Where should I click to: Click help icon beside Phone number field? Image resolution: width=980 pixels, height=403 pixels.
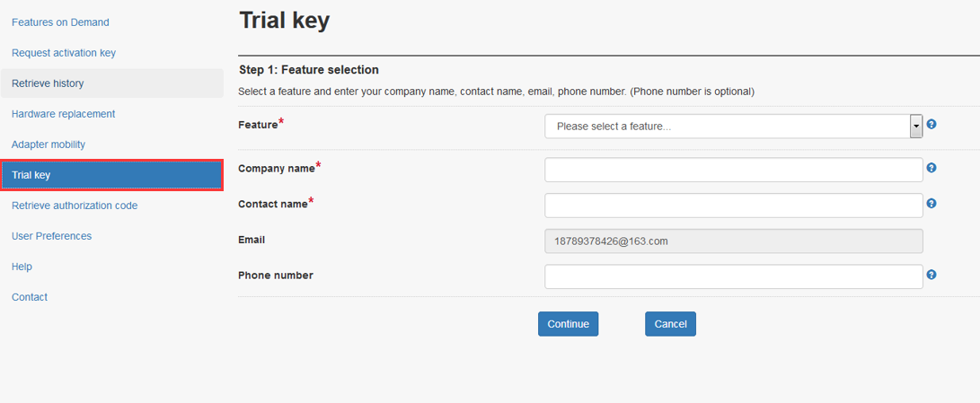tap(931, 275)
